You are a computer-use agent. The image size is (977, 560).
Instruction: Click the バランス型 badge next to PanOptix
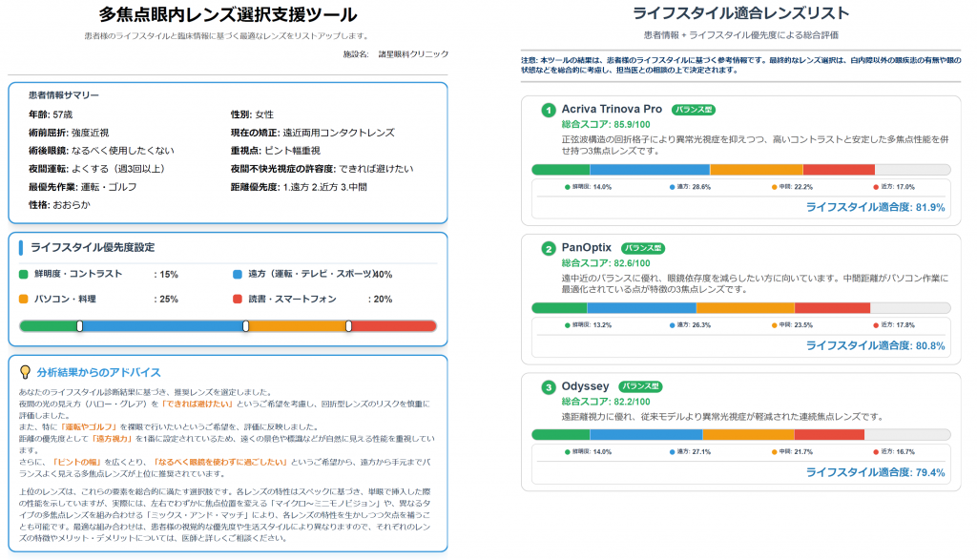(642, 248)
